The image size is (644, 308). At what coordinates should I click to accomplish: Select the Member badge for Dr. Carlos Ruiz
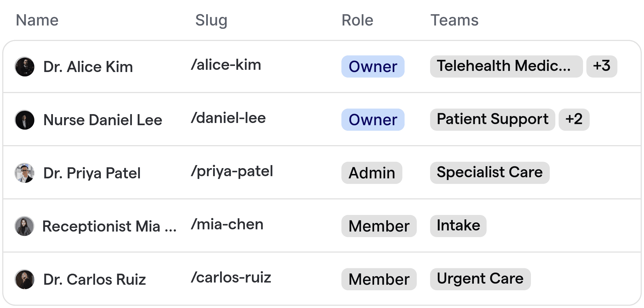click(379, 279)
